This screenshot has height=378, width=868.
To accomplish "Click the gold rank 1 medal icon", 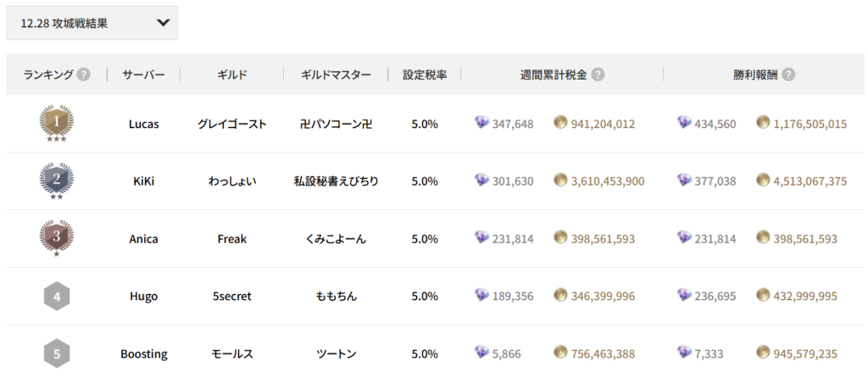I will pos(56,122).
